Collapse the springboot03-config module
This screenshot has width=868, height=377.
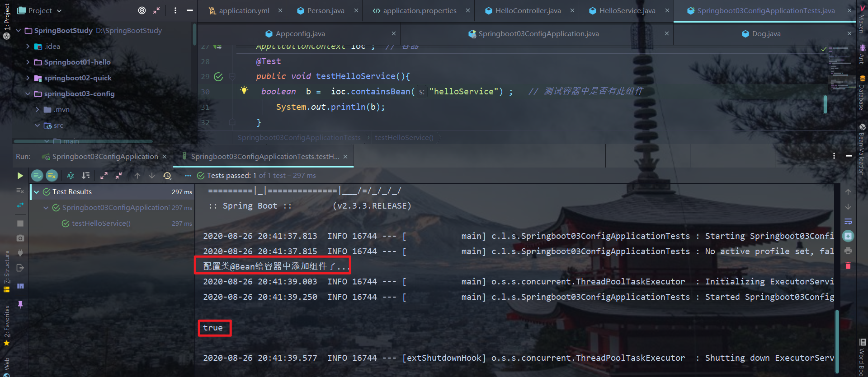click(28, 94)
